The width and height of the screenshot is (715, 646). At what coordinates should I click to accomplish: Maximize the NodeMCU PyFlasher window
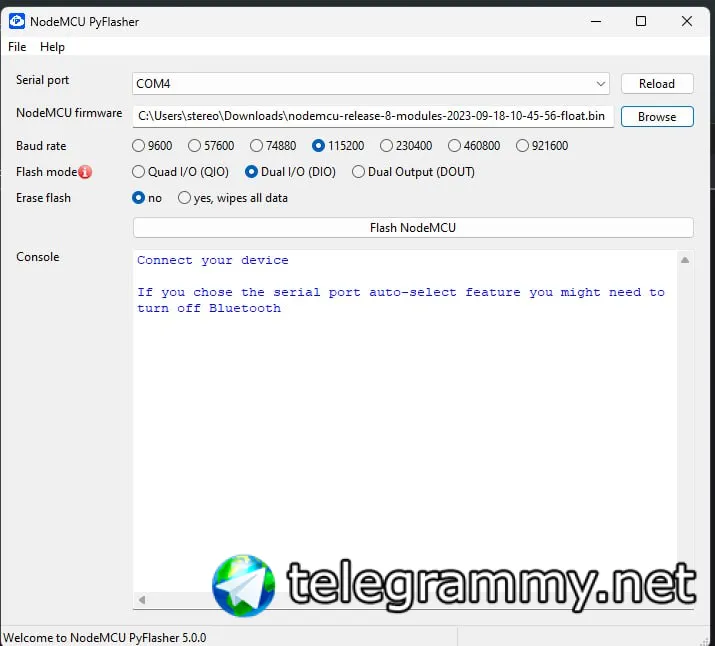pos(641,21)
